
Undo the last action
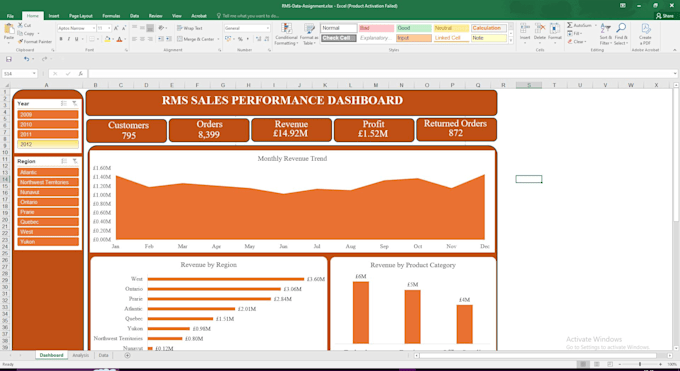26,59
